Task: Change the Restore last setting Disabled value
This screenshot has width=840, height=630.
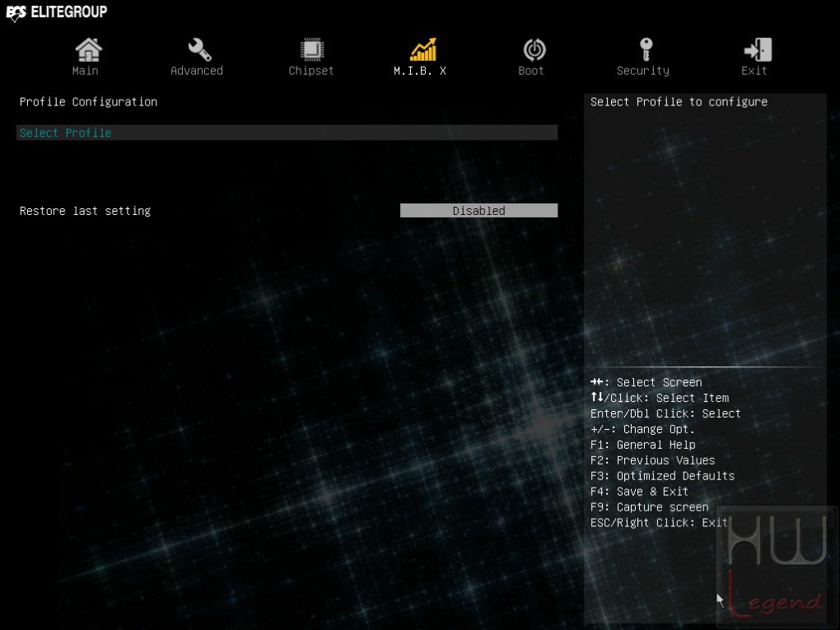Action: 479,211
